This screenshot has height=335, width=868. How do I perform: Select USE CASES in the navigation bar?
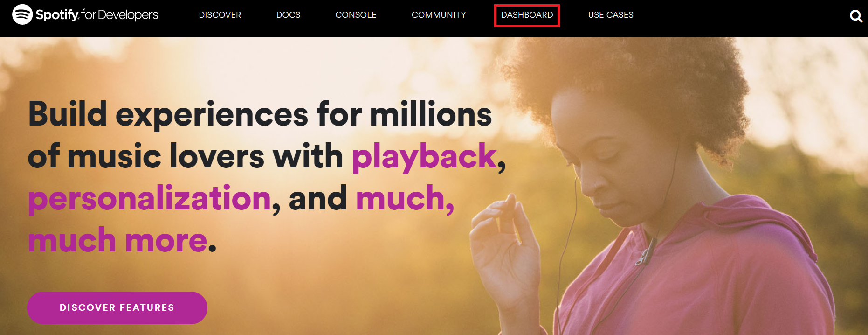click(611, 15)
